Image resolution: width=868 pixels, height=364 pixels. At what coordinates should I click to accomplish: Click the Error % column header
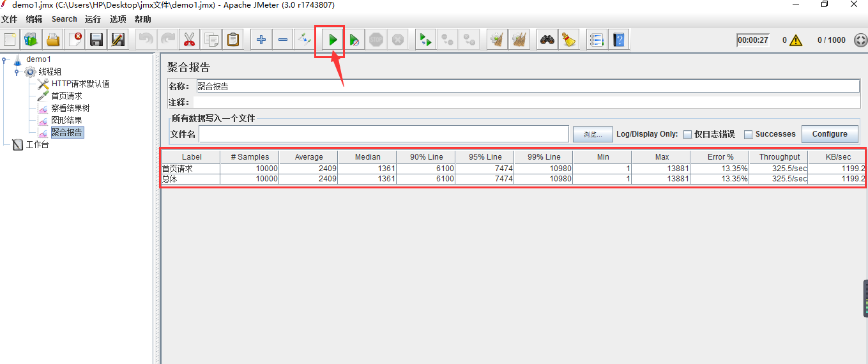pyautogui.click(x=720, y=157)
